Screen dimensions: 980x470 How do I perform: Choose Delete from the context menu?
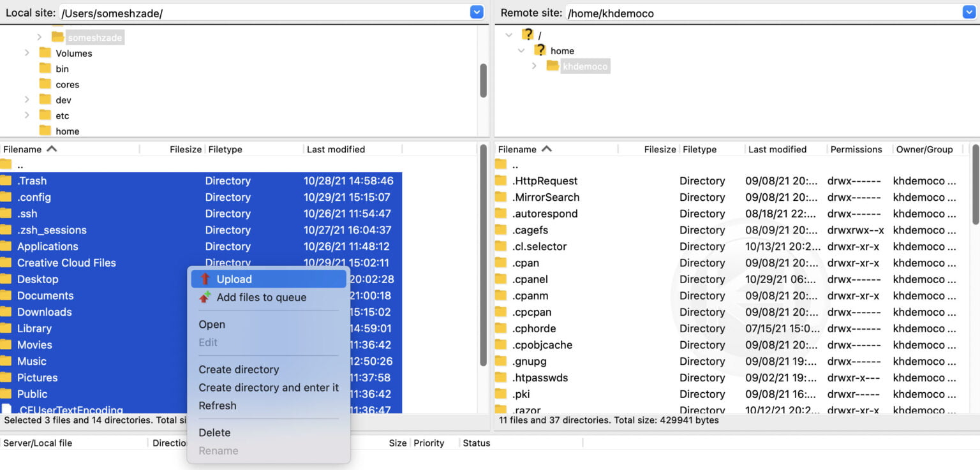(214, 432)
